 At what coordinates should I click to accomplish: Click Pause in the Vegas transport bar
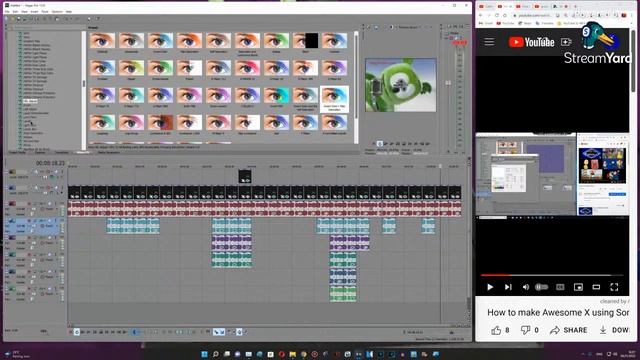[x=95, y=332]
